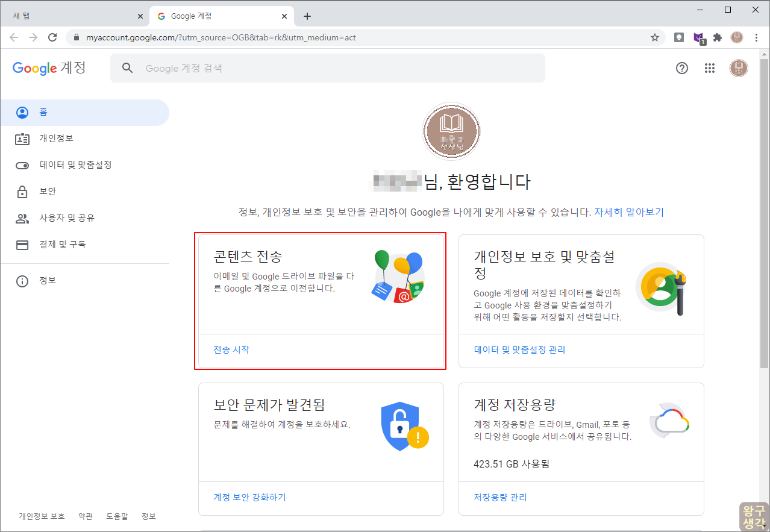Focus the Google 계정 검색 field

[x=328, y=68]
